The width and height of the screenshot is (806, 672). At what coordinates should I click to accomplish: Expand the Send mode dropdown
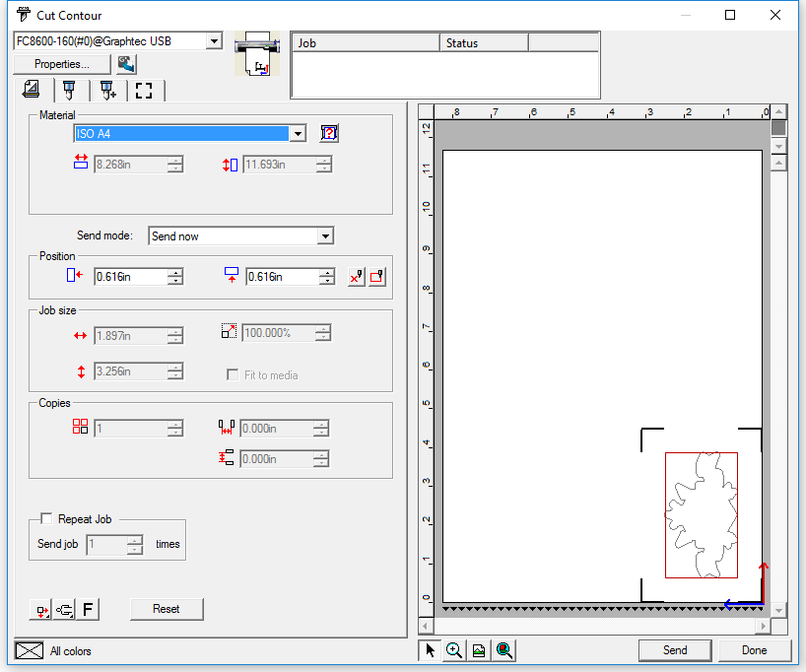tap(325, 236)
